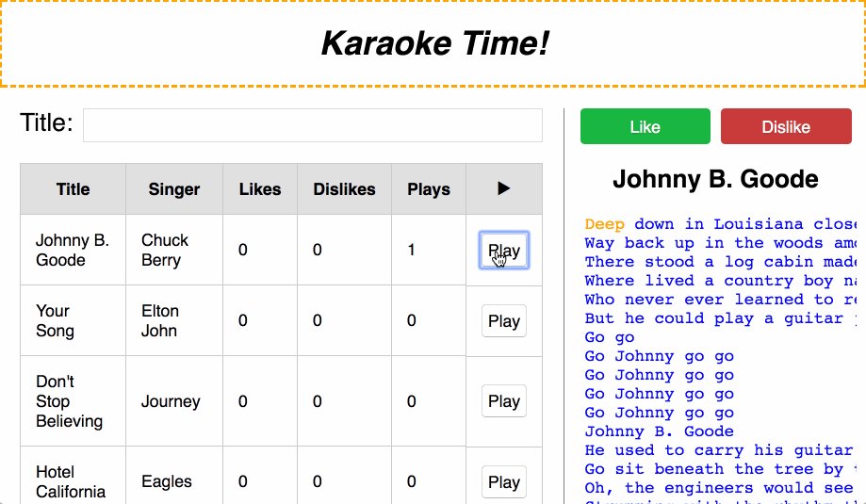Select the 'Elton John' singer cell
The height and width of the screenshot is (504, 866).
174,320
